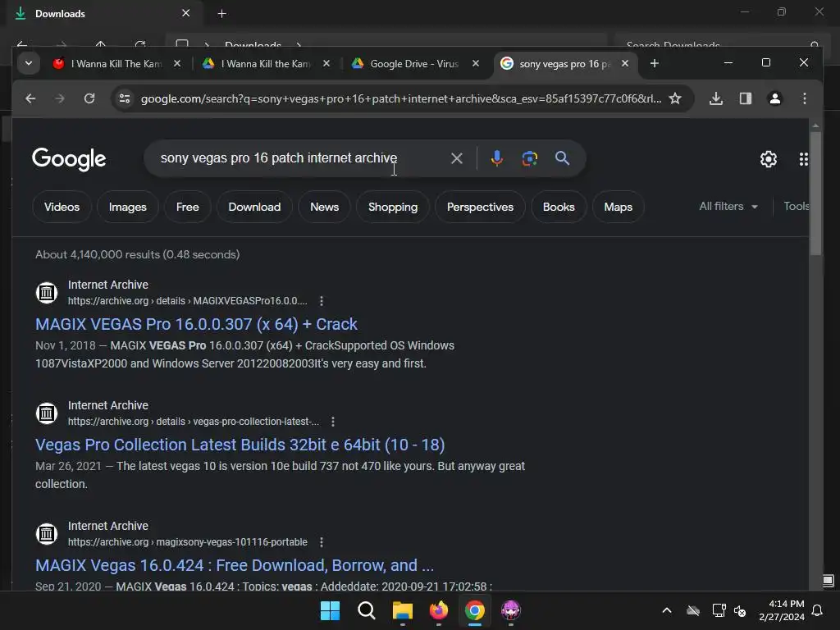840x630 pixels.
Task: Open the Windows Start menu
Action: [x=330, y=610]
